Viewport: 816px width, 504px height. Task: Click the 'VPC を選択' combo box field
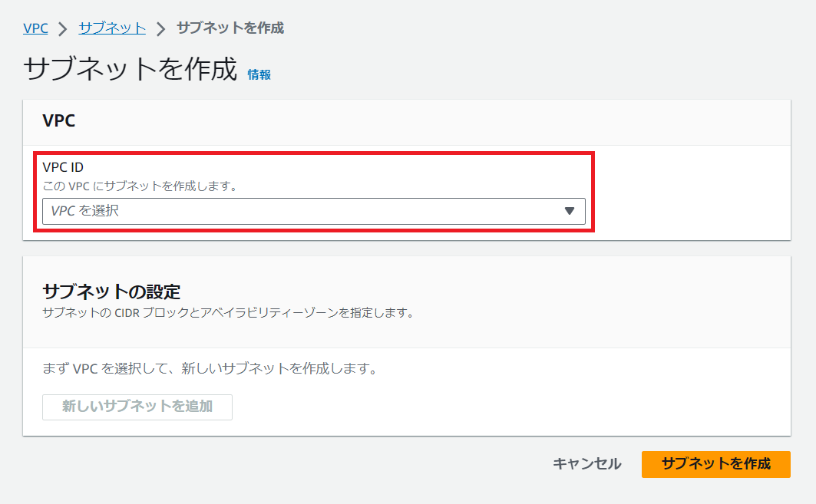pos(307,211)
